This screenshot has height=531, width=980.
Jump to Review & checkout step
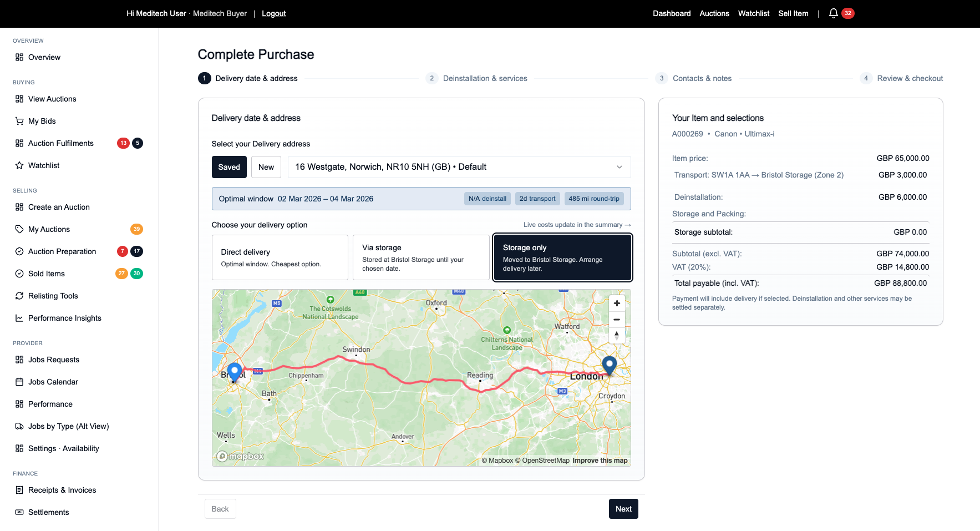point(910,78)
